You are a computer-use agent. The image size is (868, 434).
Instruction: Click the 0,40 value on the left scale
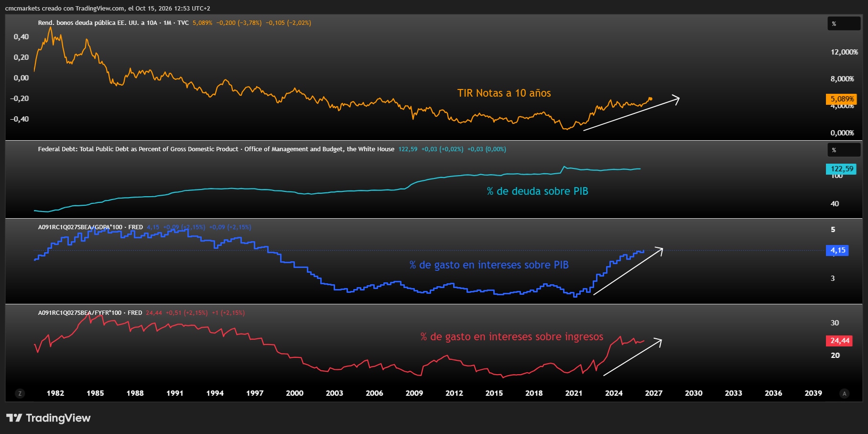tap(21, 37)
